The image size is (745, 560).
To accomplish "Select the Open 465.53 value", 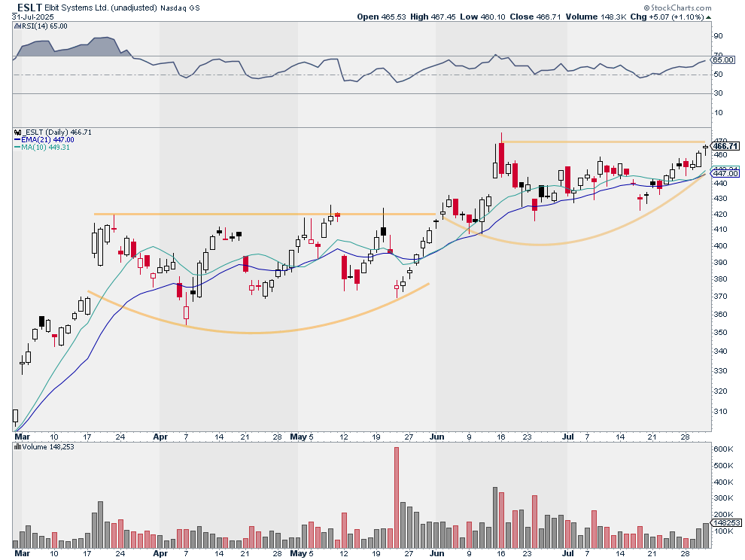I will pyautogui.click(x=382, y=17).
